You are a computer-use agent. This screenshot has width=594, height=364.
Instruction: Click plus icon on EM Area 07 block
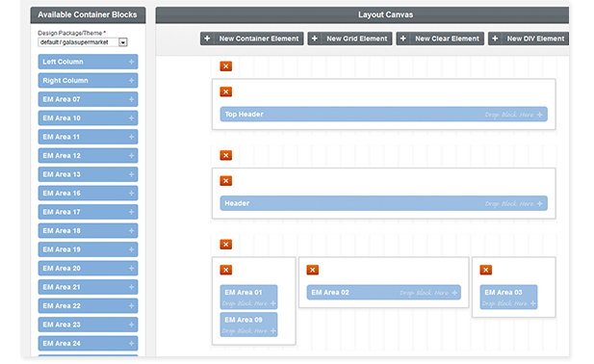[x=131, y=99]
